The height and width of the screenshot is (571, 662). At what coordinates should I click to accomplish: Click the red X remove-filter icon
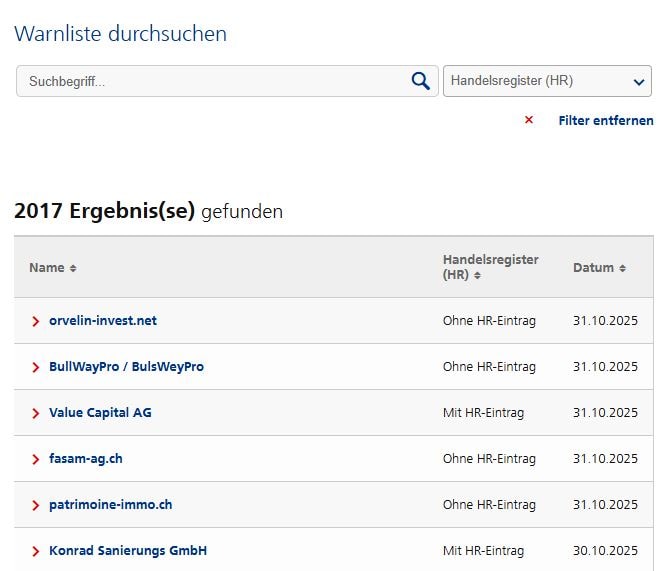529,120
